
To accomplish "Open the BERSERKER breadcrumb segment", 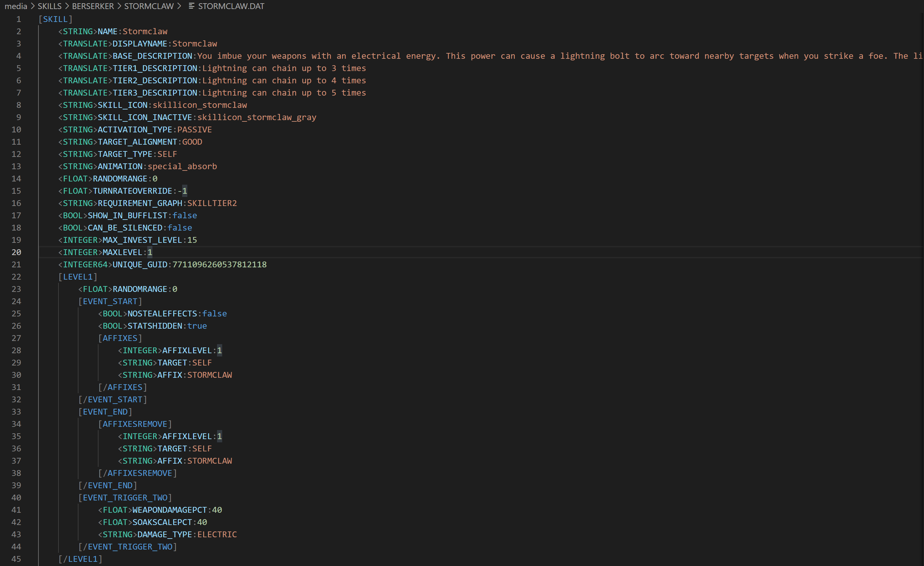I will (93, 6).
